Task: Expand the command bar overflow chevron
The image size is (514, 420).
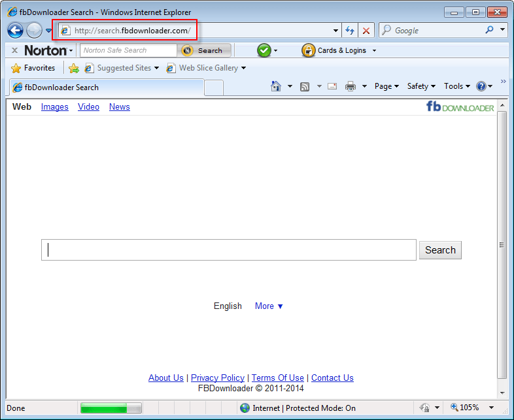Action: (504, 81)
